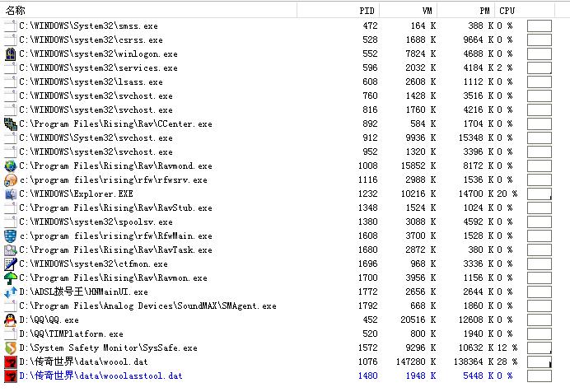Select the TIMPlatform.exe process path
This screenshot has height=392, width=570.
click(71, 334)
